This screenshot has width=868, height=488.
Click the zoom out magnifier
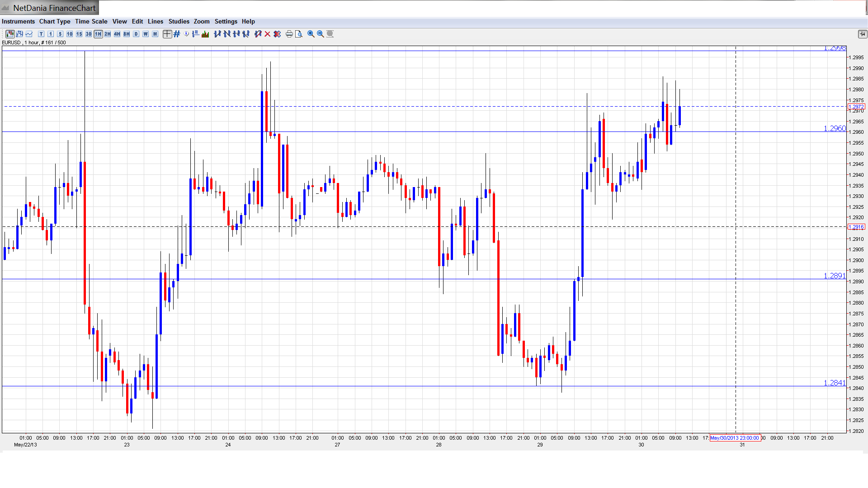point(320,34)
